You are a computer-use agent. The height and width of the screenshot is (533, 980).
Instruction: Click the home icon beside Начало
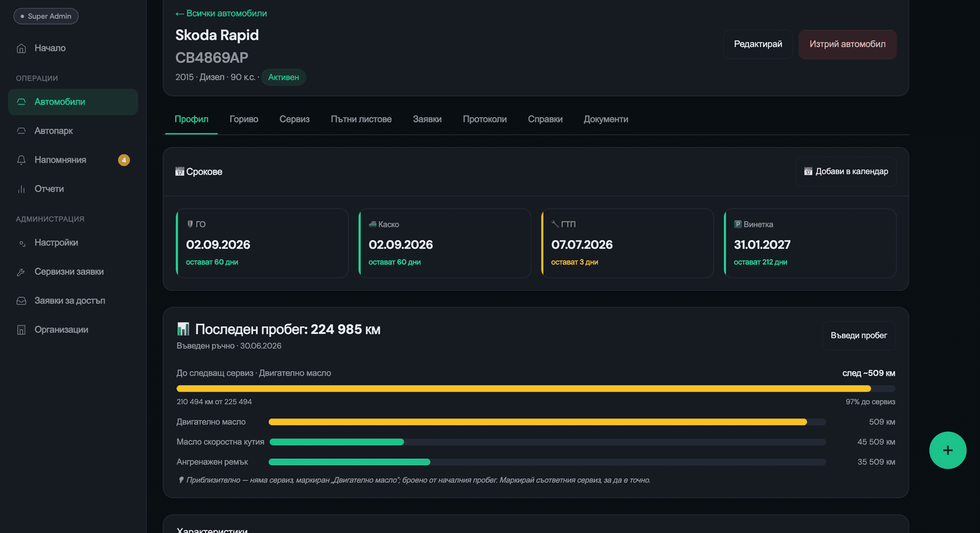pos(21,48)
